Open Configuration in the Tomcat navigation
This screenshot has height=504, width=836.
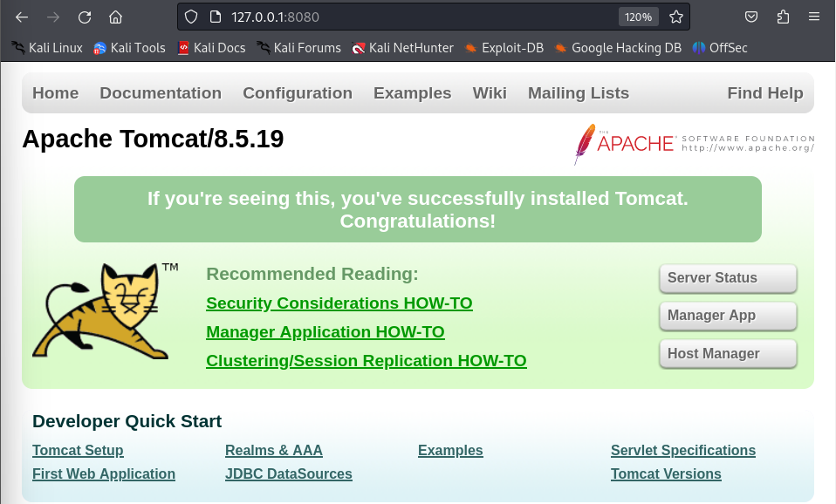coord(298,93)
